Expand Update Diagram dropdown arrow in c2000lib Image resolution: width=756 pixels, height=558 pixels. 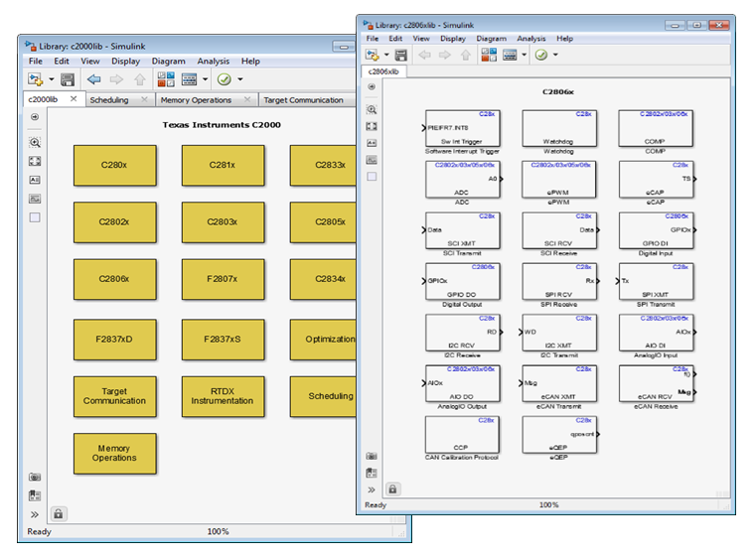click(240, 79)
